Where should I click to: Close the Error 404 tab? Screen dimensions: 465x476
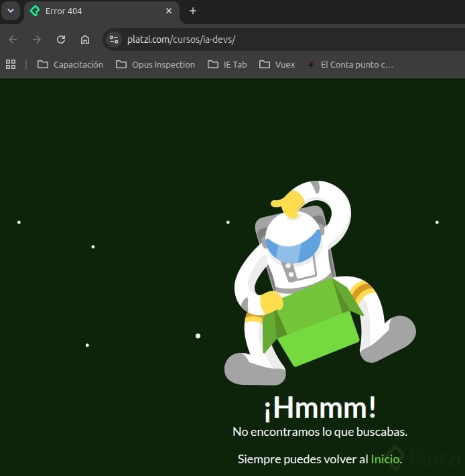tap(169, 11)
